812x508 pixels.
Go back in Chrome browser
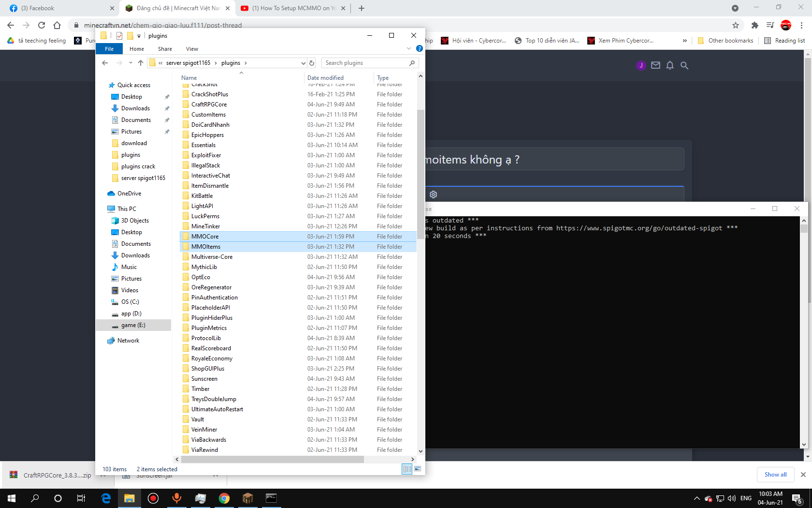[x=11, y=25]
